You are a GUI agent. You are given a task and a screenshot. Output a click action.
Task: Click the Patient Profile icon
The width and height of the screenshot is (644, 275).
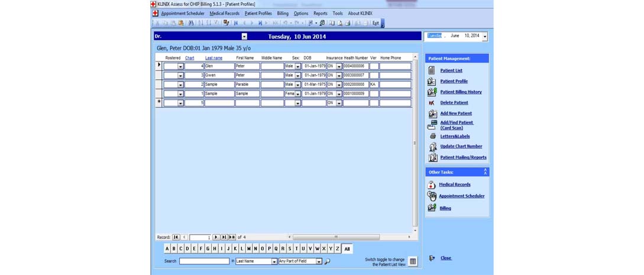432,81
